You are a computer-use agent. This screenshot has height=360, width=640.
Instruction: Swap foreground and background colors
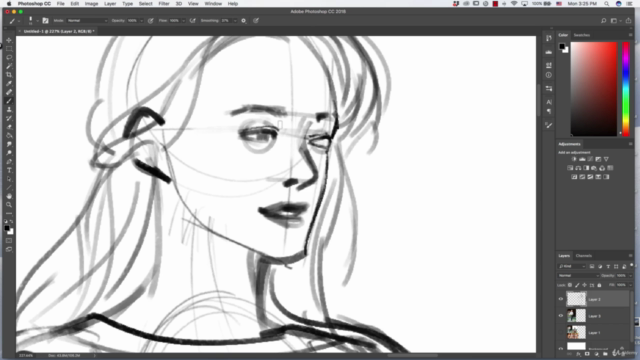(11, 222)
